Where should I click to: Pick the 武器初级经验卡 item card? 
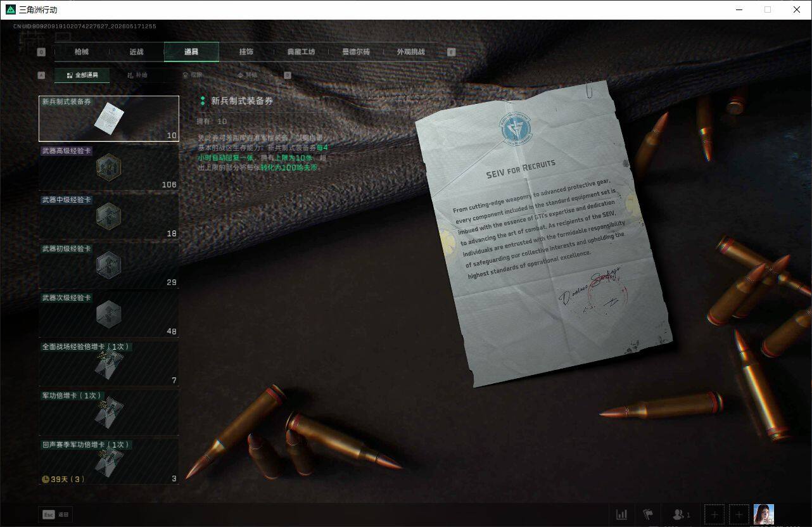pos(109,265)
